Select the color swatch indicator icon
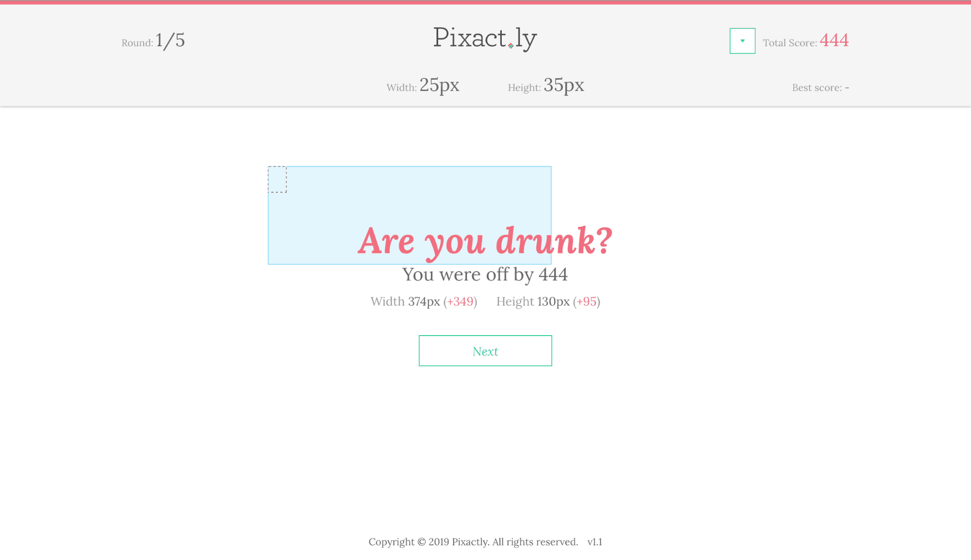Viewport: 971px width, 560px height. coord(742,41)
